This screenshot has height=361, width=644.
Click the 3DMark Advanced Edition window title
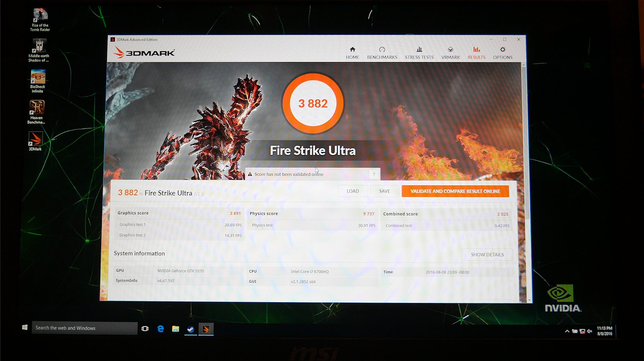(136, 39)
